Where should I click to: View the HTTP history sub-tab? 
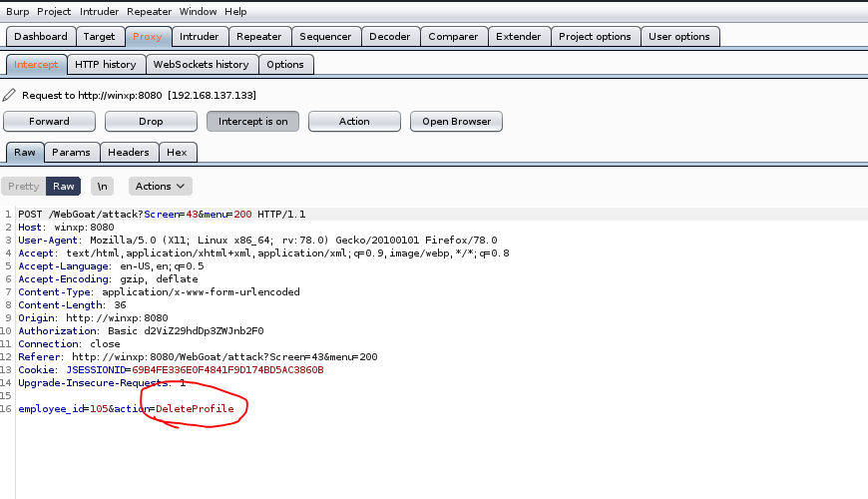tap(105, 64)
